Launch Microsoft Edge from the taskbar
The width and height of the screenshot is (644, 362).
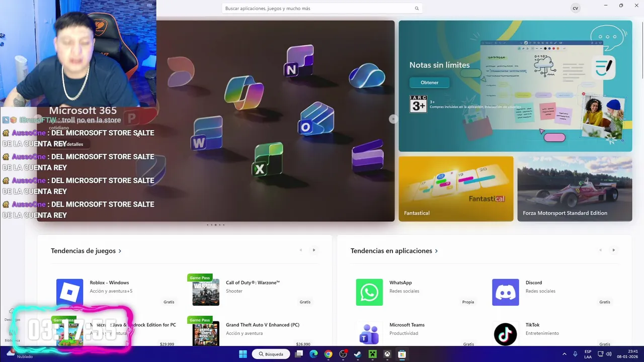pos(313,354)
